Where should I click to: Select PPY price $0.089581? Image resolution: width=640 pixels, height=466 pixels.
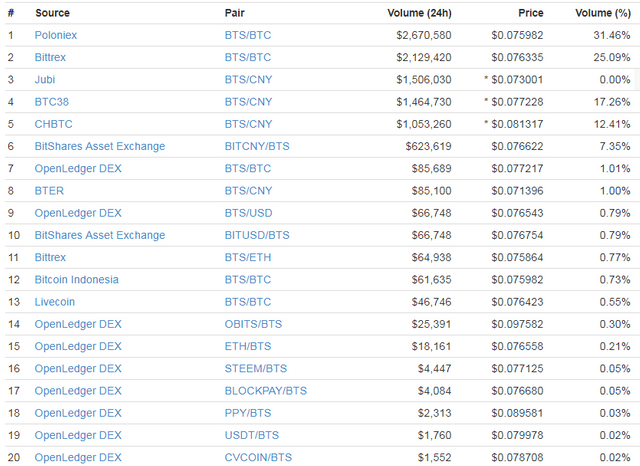[517, 413]
